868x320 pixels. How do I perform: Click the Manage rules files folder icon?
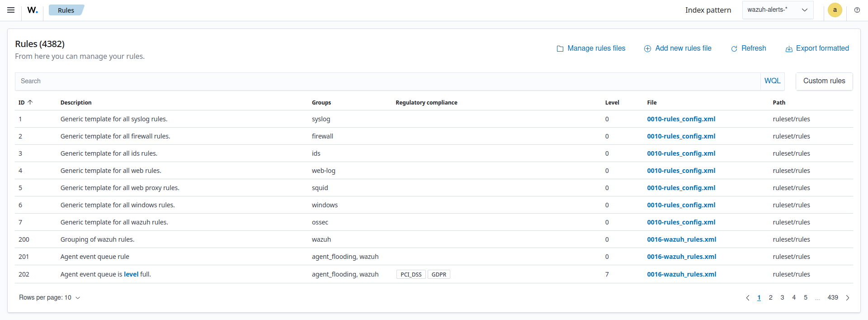(x=560, y=49)
